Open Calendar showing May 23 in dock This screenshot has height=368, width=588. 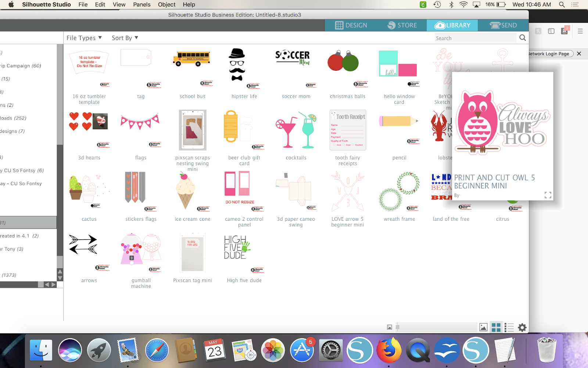tap(215, 350)
